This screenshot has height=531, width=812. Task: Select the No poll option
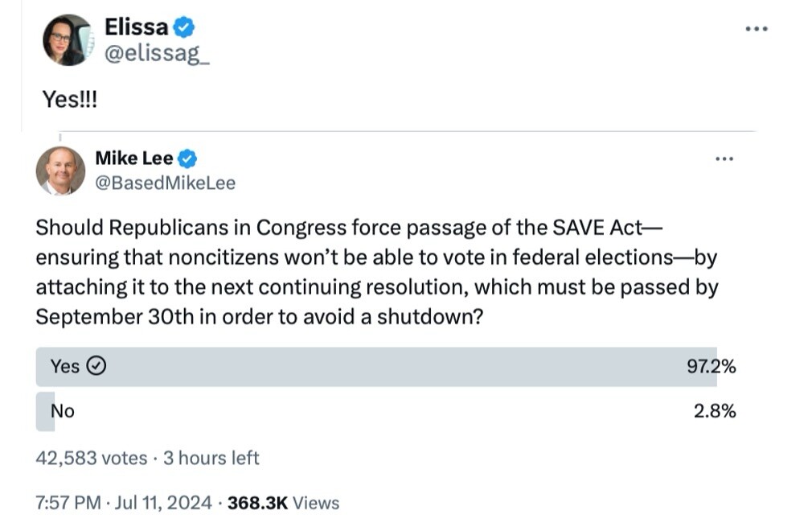coord(386,411)
